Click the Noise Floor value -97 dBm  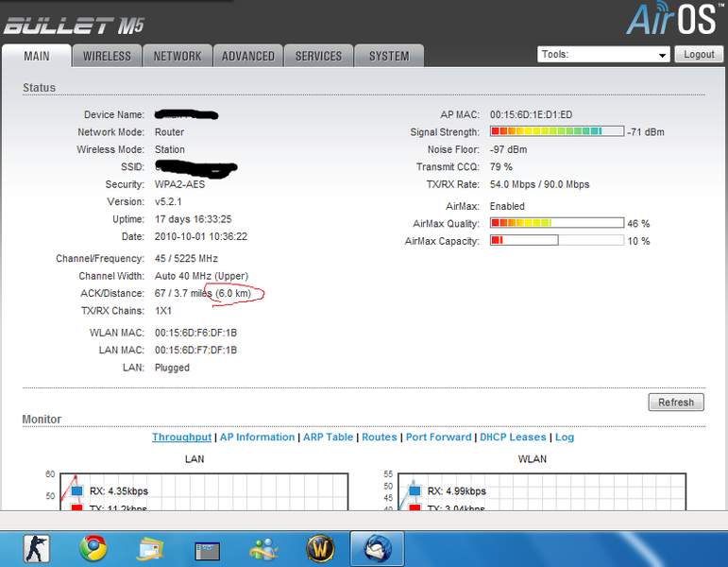[508, 149]
